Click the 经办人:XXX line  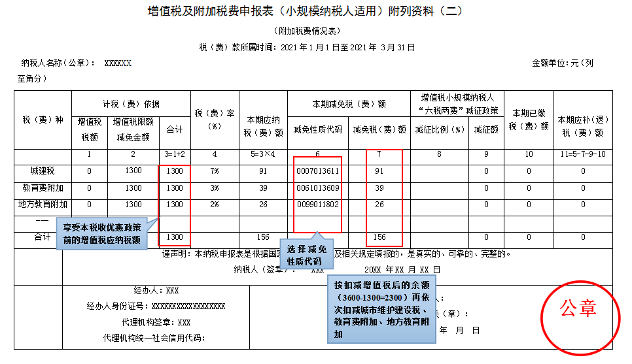pos(156,290)
